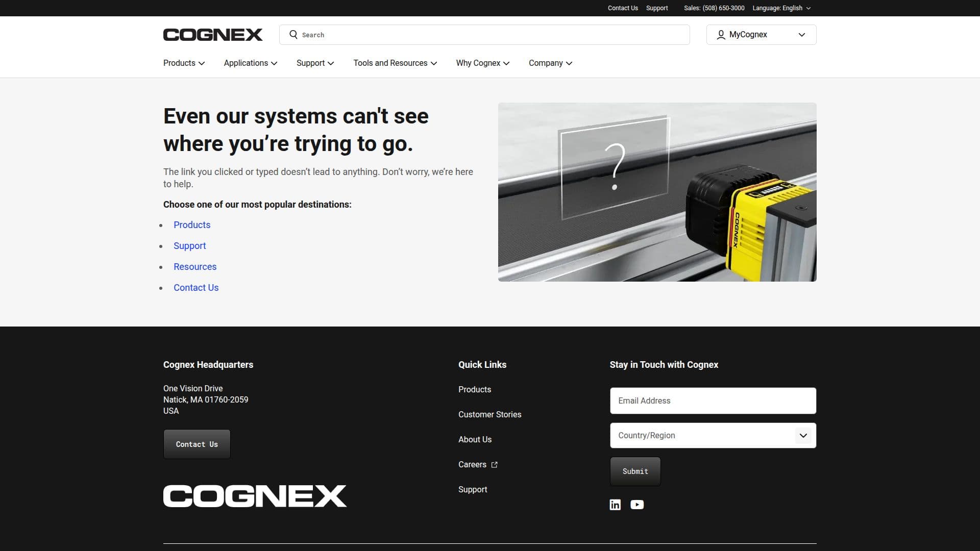Image resolution: width=980 pixels, height=551 pixels.
Task: Click the Contact Us button under headquarters
Action: tap(197, 444)
